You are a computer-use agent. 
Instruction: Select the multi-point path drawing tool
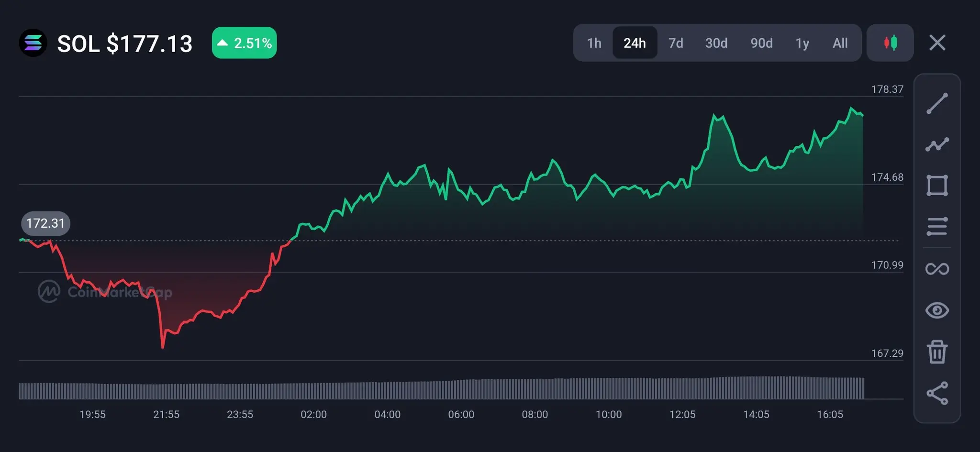[x=937, y=144]
